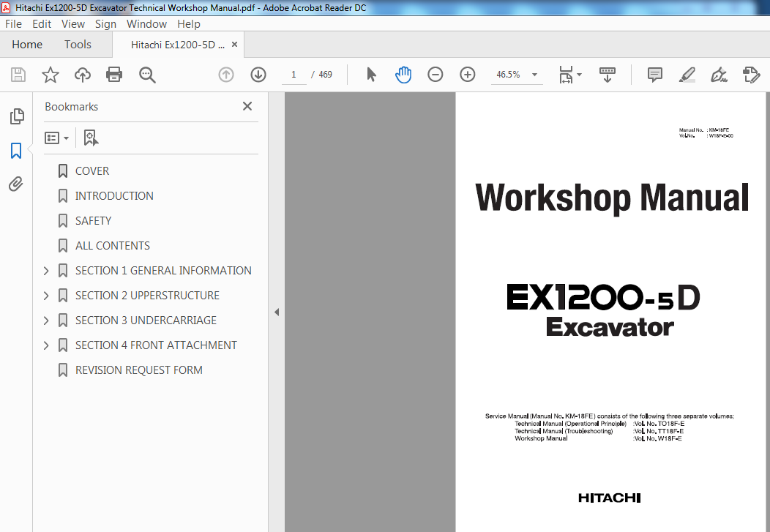Click the sign document pen icon

(x=719, y=75)
